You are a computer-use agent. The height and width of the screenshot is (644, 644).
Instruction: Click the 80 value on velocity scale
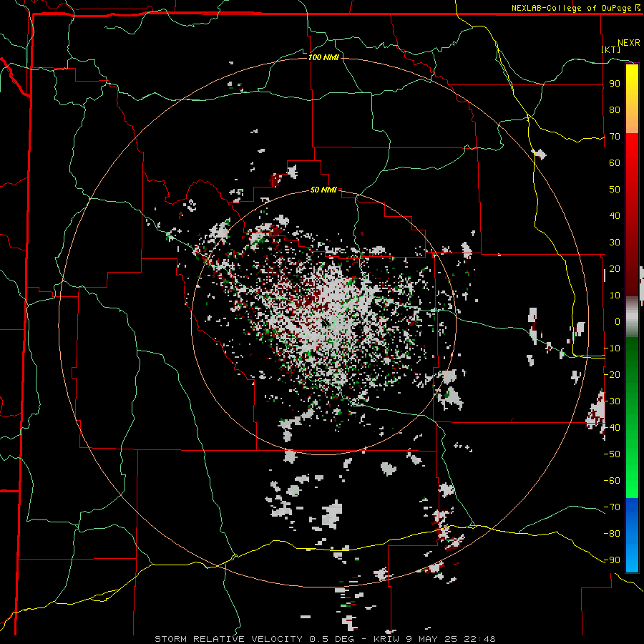(x=615, y=110)
